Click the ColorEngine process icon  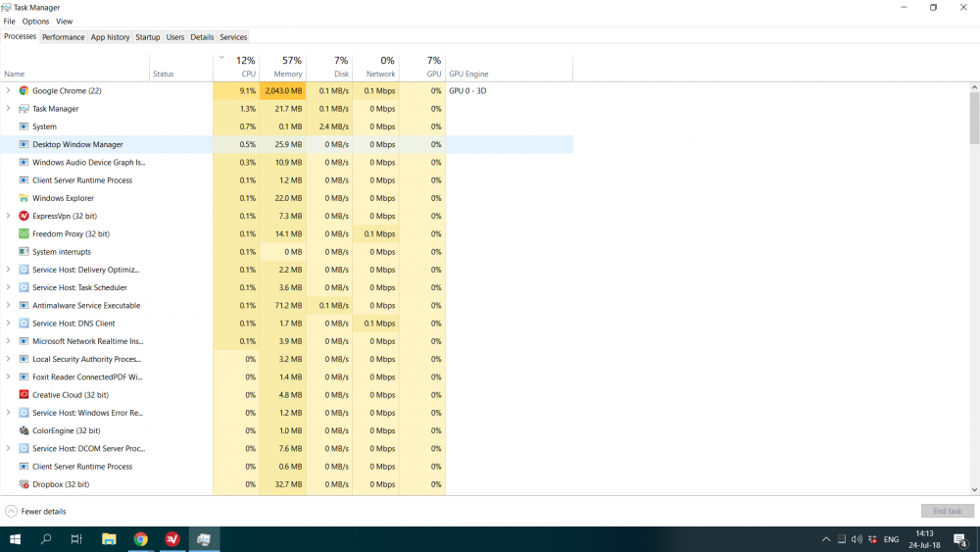tap(24, 430)
